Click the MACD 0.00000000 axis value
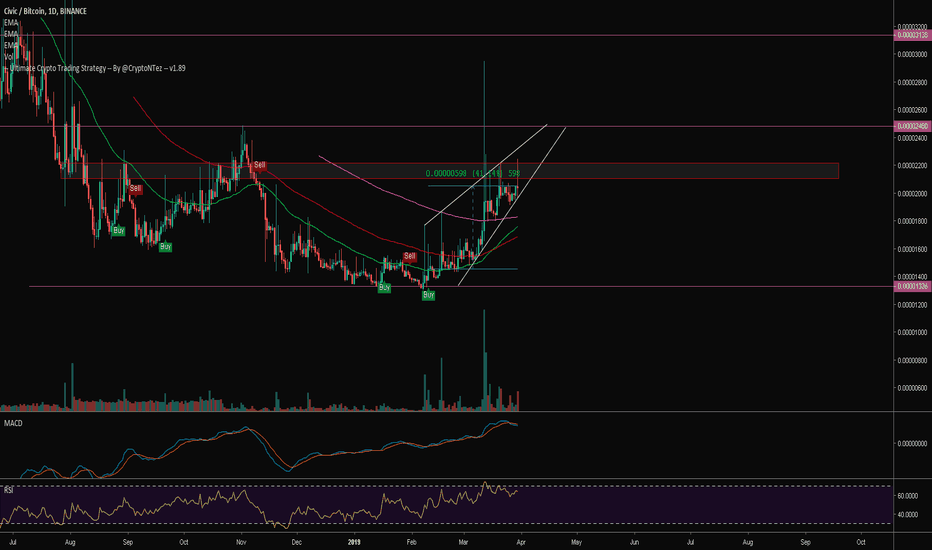 click(x=912, y=443)
